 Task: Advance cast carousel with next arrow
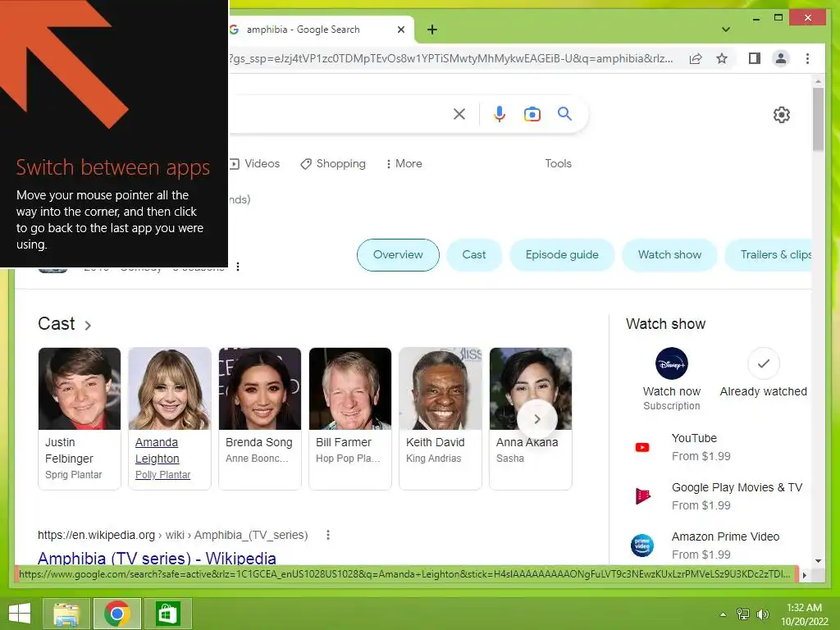click(x=536, y=419)
